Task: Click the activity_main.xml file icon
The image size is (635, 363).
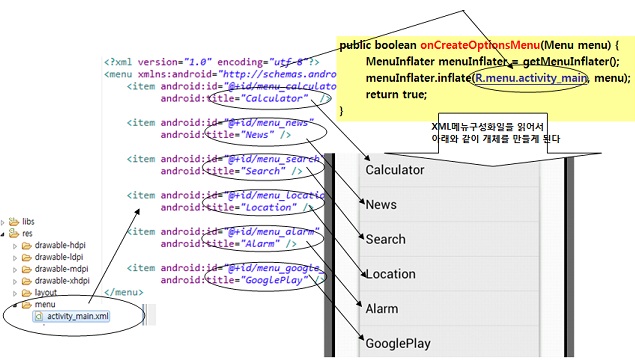Action: [39, 316]
